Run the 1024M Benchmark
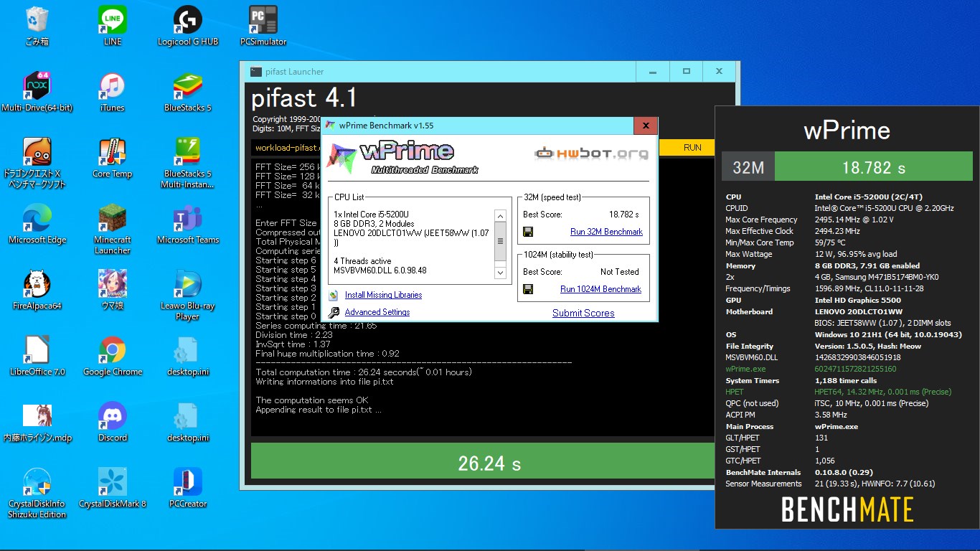The image size is (980, 551). pyautogui.click(x=600, y=289)
